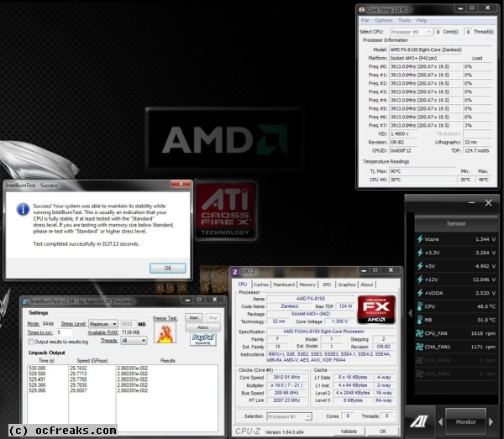Image resolution: width=504 pixels, height=439 pixels.
Task: Click the IntelBurnTest title bar icon
Action: tap(26, 301)
